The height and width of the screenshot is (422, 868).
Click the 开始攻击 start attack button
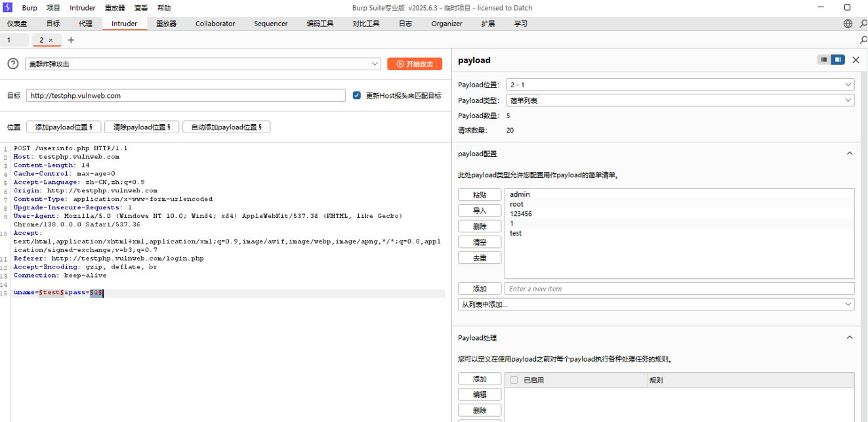[x=415, y=64]
